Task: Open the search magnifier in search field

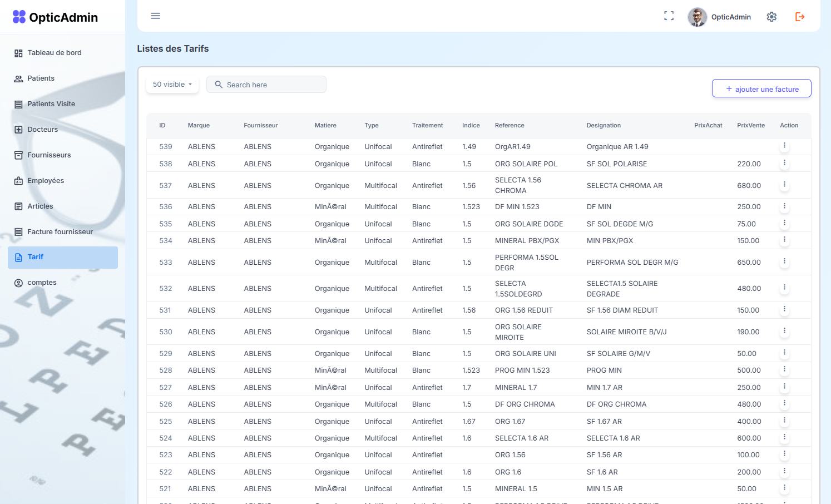Action: 219,84
